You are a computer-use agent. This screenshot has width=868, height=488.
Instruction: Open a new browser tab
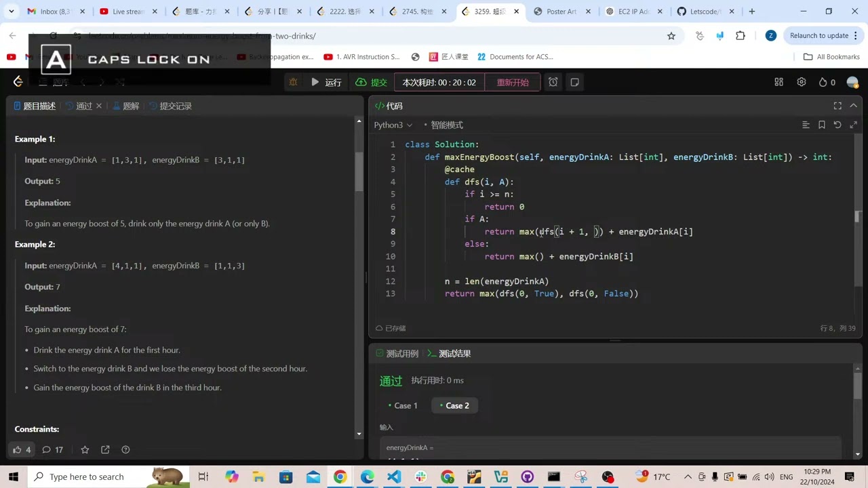(751, 12)
